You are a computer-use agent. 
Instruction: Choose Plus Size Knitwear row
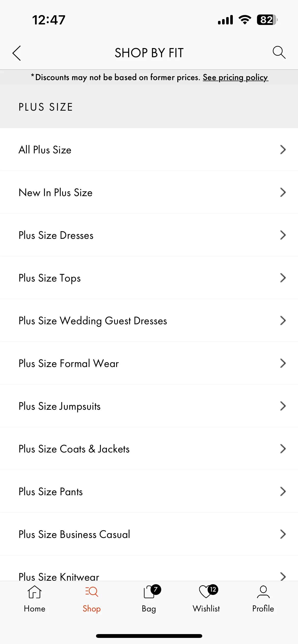149,568
